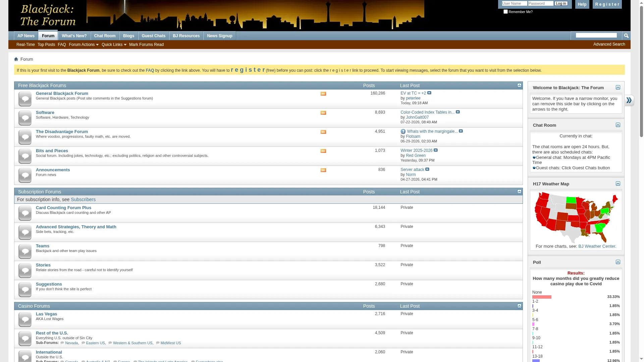Go to last post icon for EV at TC = +2
The height and width of the screenshot is (362, 644).
pyautogui.click(x=429, y=93)
